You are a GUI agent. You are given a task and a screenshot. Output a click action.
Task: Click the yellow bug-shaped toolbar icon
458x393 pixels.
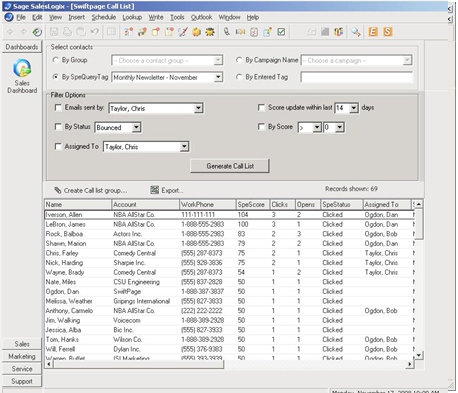(x=210, y=32)
